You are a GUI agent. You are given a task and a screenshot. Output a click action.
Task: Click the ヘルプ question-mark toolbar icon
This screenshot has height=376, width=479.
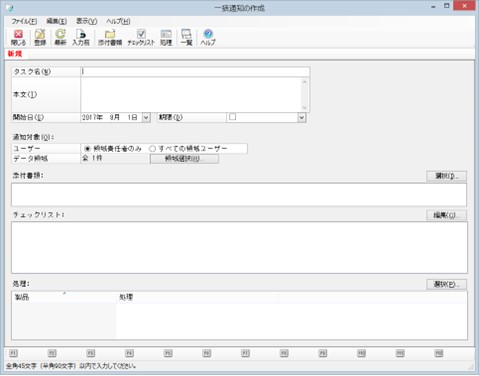point(208,37)
